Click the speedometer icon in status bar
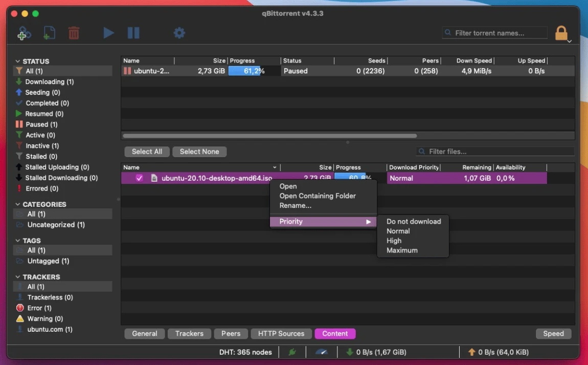This screenshot has width=588, height=365. tap(321, 352)
